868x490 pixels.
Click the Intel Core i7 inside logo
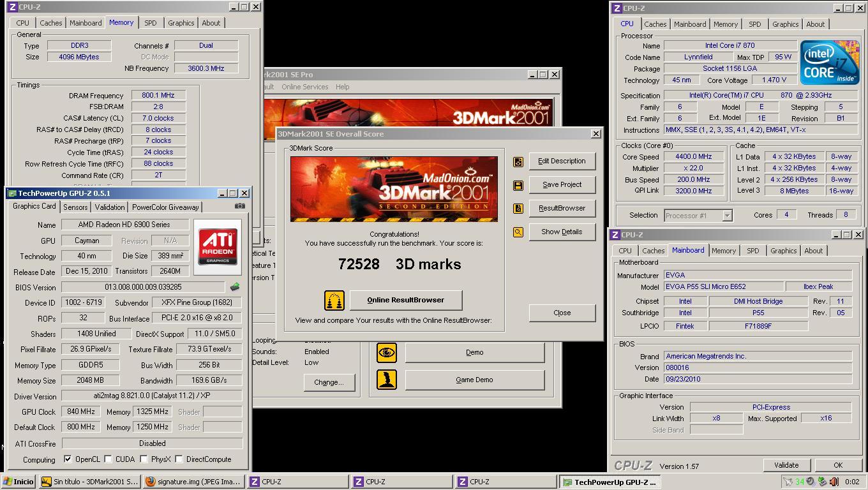829,62
